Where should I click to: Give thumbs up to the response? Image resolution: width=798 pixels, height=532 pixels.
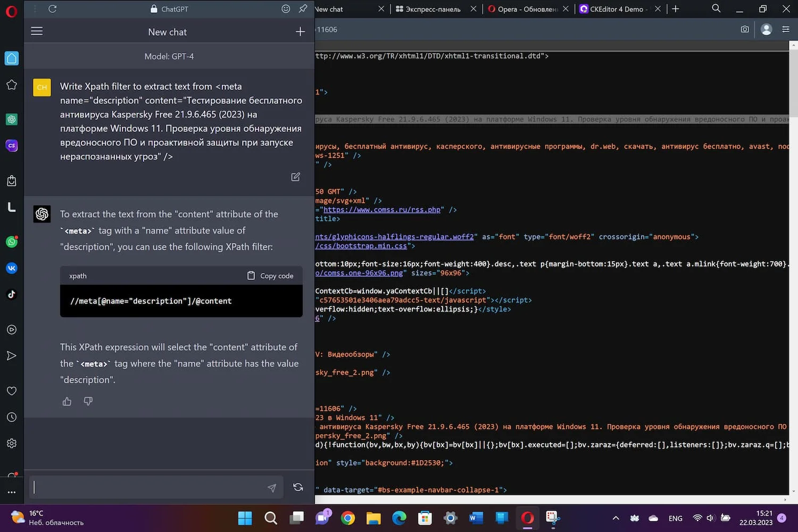(67, 402)
